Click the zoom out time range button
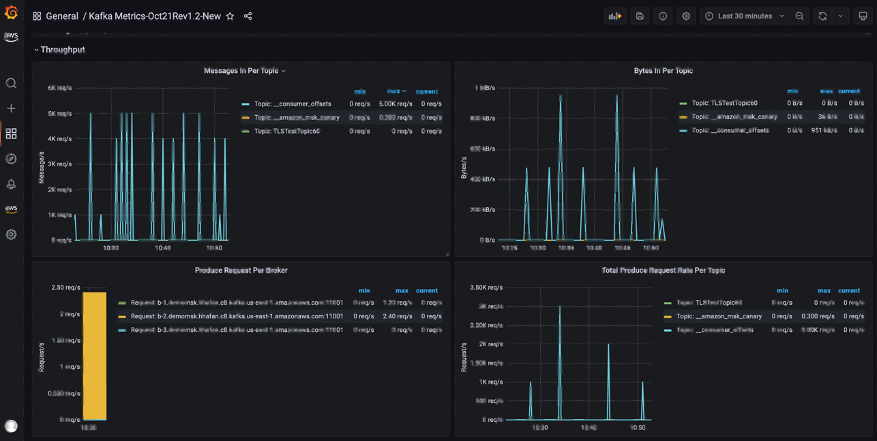This screenshot has height=441, width=877. point(799,16)
